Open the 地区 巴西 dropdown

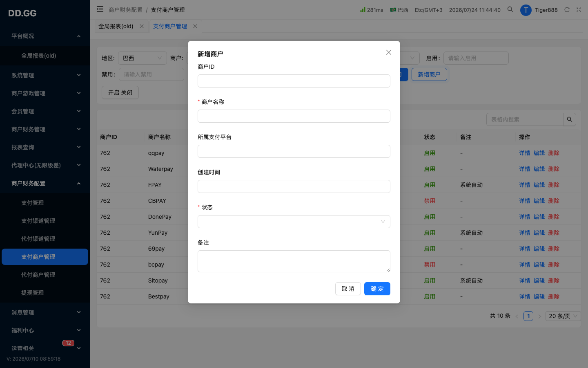[x=143, y=58]
